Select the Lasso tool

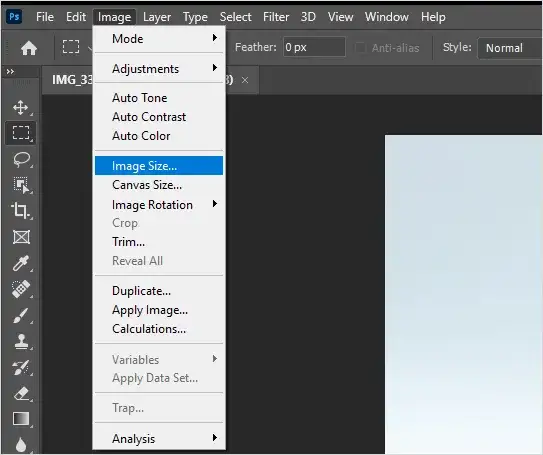21,159
